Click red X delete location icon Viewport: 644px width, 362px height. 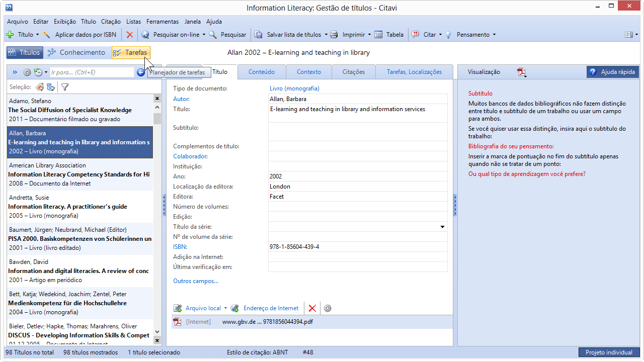(x=312, y=308)
